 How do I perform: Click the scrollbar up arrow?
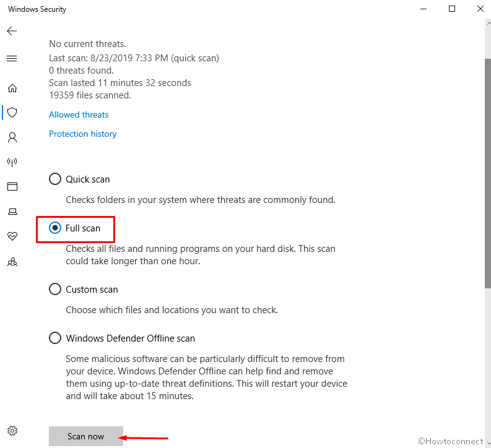pos(488,24)
